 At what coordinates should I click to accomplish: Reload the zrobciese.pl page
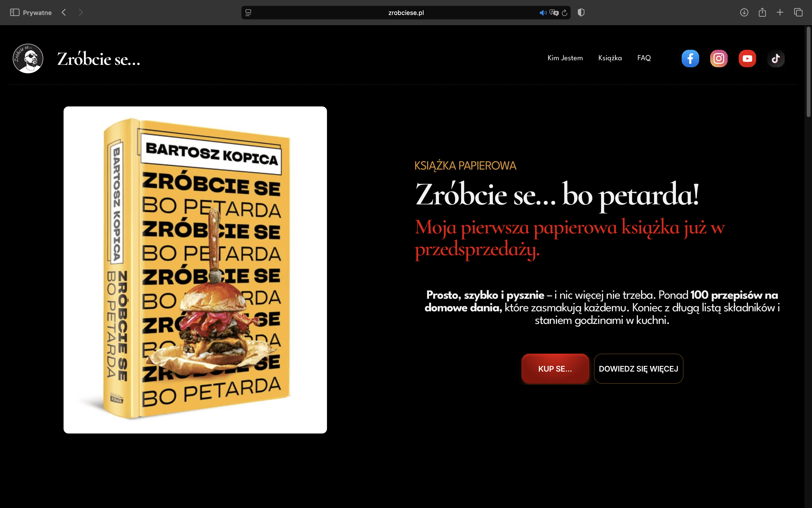click(565, 13)
